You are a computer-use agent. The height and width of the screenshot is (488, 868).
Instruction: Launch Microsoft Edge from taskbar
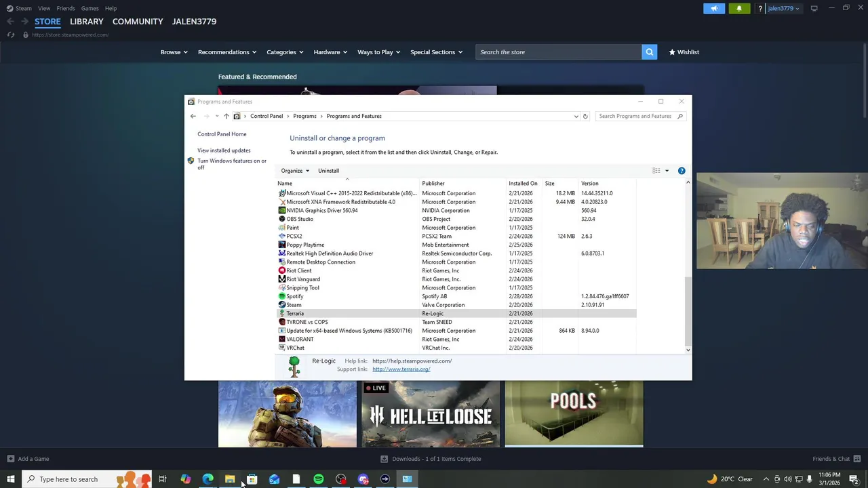(208, 479)
